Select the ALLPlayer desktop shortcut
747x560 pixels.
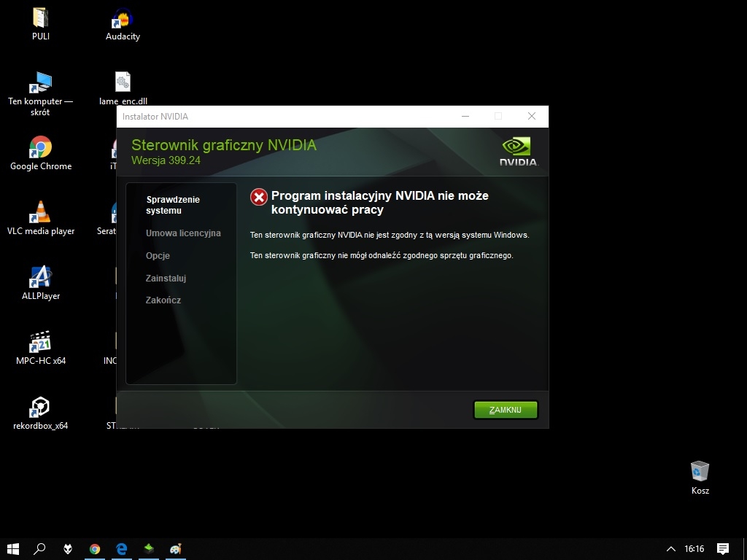click(41, 283)
